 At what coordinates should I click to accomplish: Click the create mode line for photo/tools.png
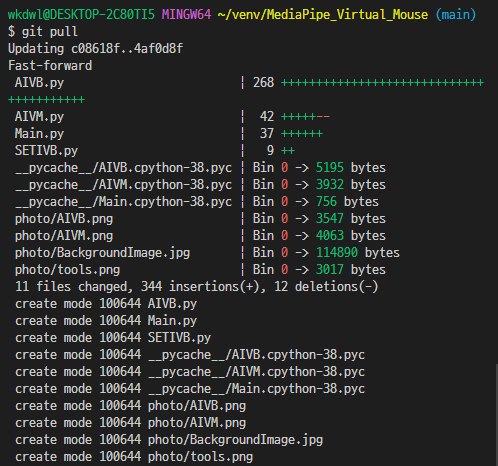point(134,457)
